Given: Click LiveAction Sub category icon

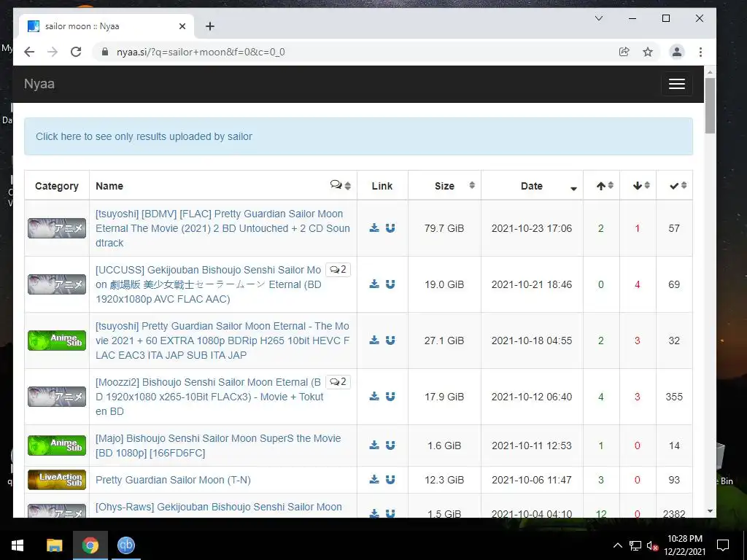Looking at the screenshot, I should click(57, 480).
